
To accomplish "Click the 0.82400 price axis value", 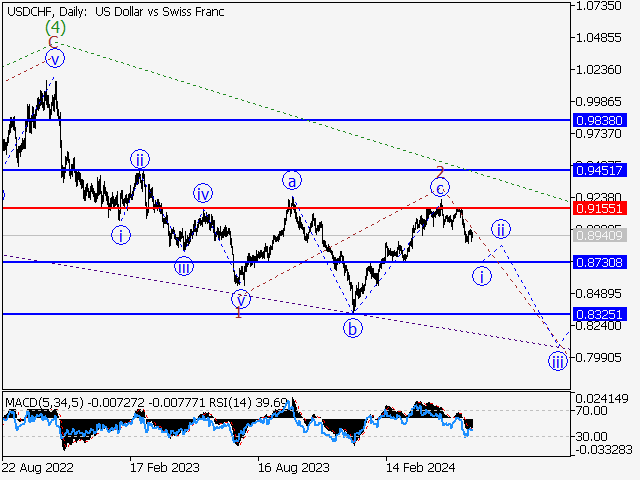I will (598, 326).
